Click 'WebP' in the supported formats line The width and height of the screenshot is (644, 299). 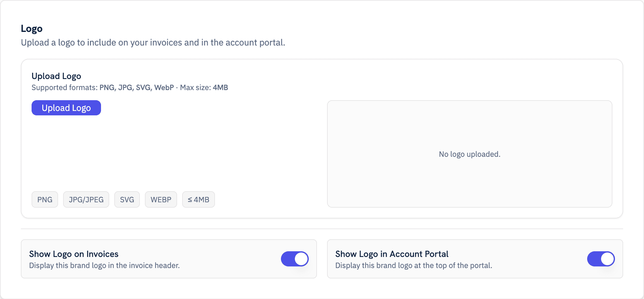point(164,88)
